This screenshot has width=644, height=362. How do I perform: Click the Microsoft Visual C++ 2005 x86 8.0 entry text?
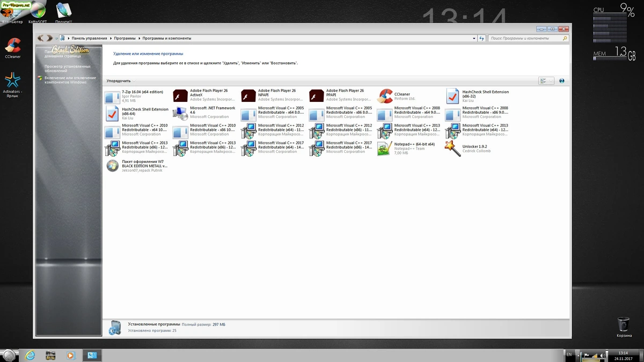point(349,112)
